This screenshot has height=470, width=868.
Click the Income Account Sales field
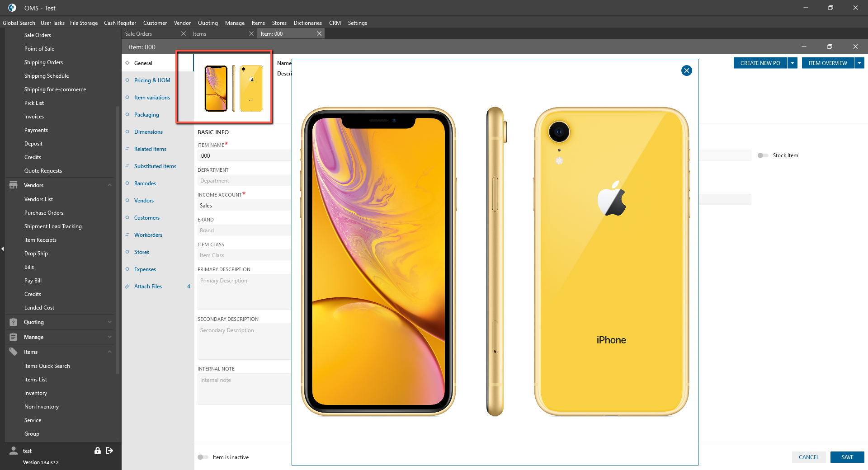pyautogui.click(x=244, y=205)
